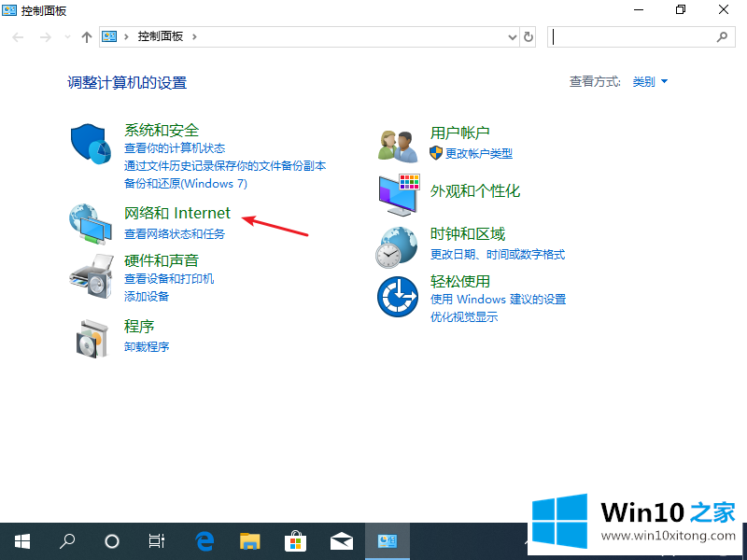Click the search magnifier in search box
Viewport: 747px width, 560px height.
pyautogui.click(x=722, y=36)
